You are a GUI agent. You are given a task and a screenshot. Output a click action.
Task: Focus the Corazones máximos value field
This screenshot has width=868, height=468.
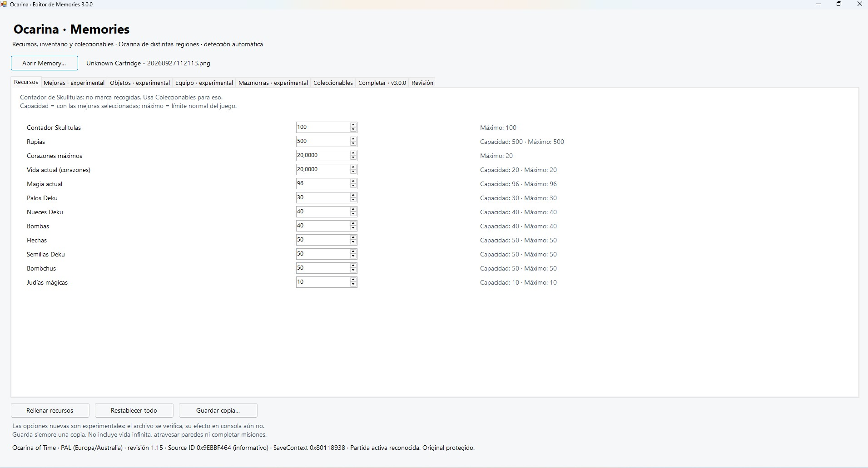tap(322, 155)
